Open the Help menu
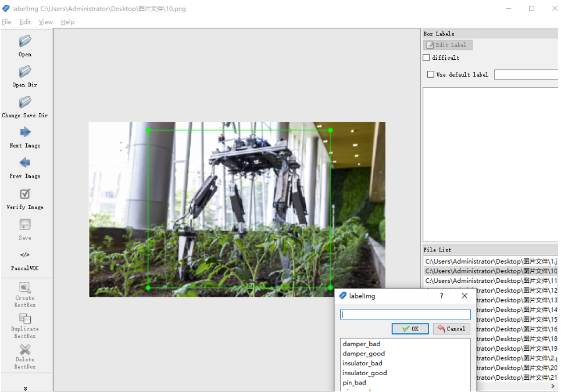This screenshot has width=561, height=392. (67, 22)
